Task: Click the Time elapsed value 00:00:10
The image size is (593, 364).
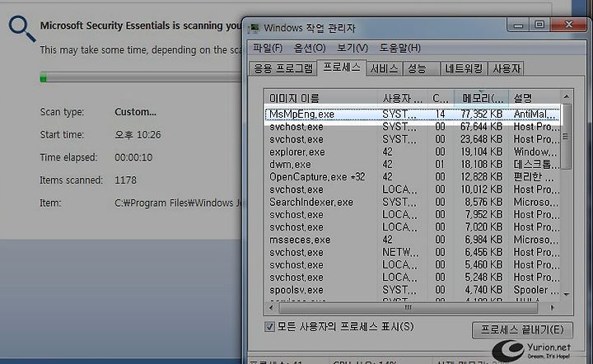Action: click(133, 157)
